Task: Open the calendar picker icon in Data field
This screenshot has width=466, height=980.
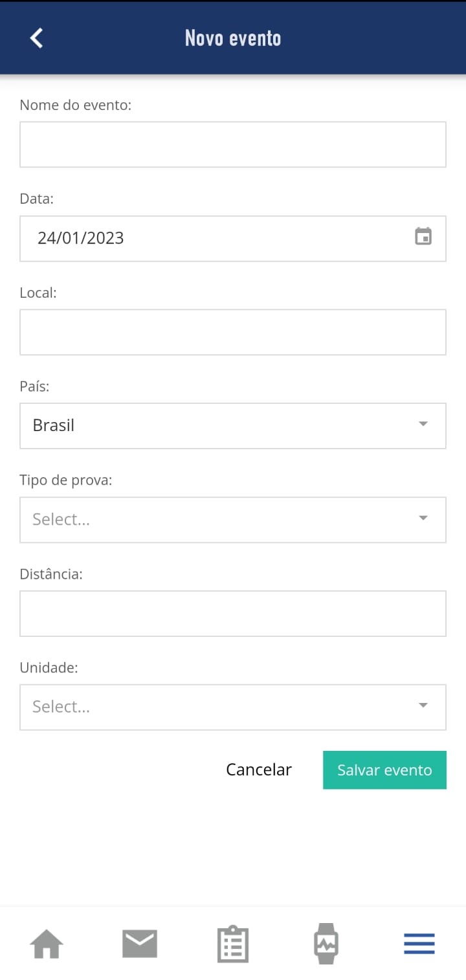Action: 423,236
